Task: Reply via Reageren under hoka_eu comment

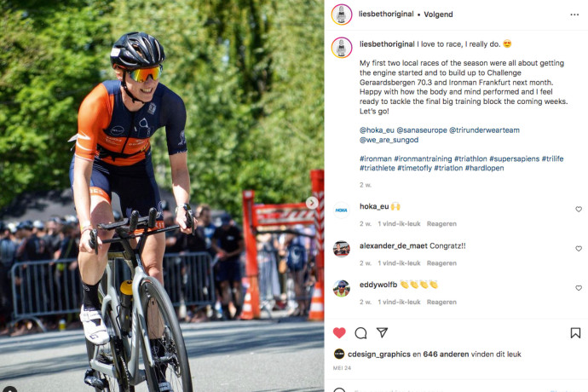Action: tap(441, 223)
